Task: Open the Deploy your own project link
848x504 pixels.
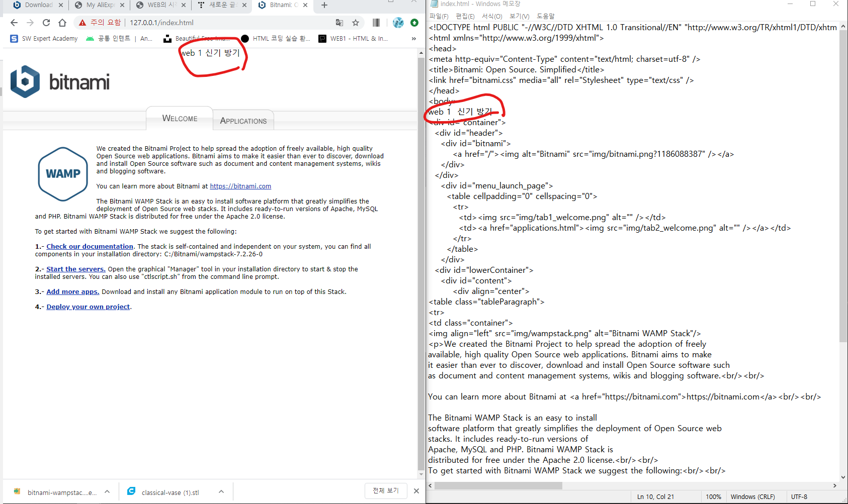Action: click(88, 307)
